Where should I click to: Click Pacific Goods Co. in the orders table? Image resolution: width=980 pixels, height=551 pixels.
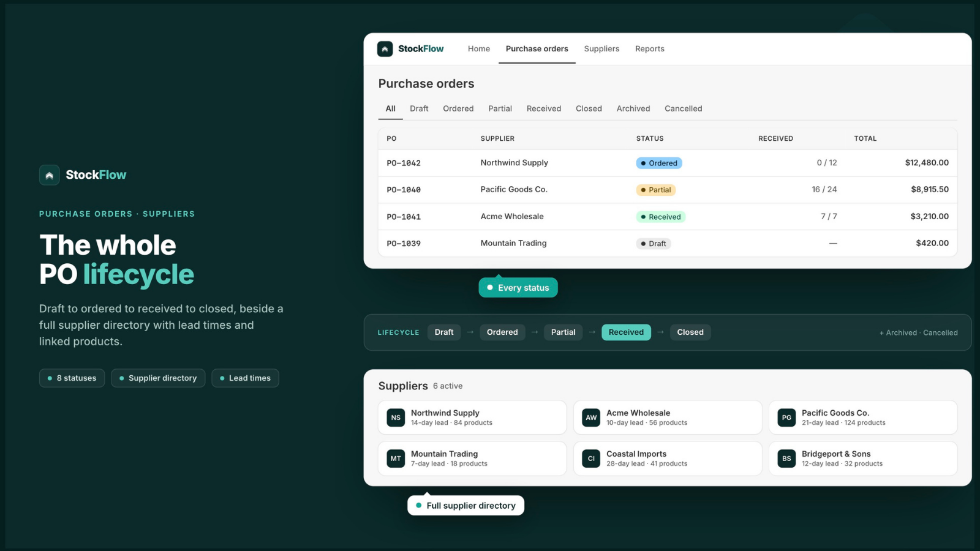514,190
